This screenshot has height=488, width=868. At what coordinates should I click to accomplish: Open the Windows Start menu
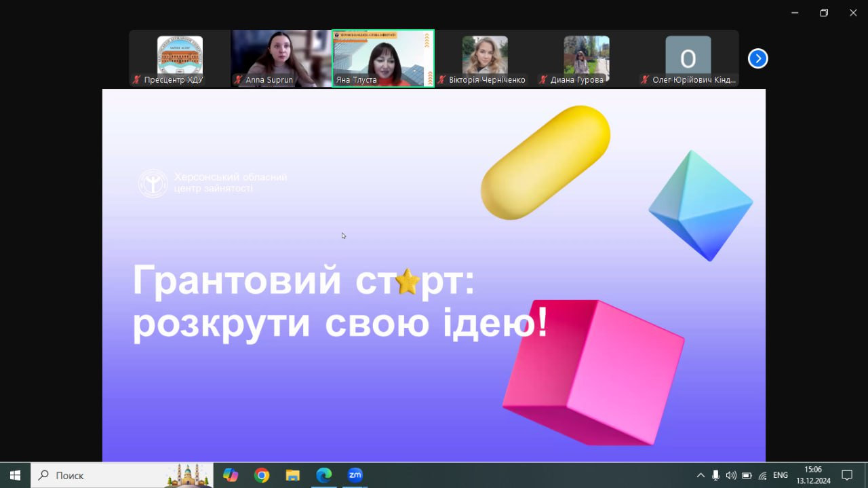pos(15,475)
